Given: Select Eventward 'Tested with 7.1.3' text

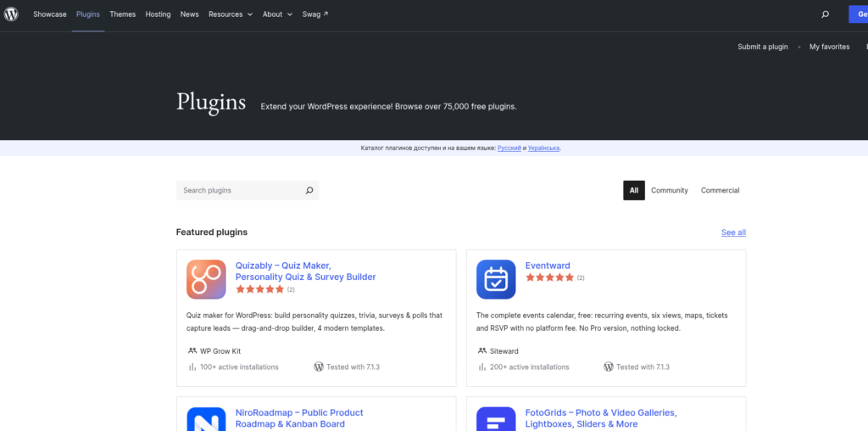Looking at the screenshot, I should click(x=643, y=367).
